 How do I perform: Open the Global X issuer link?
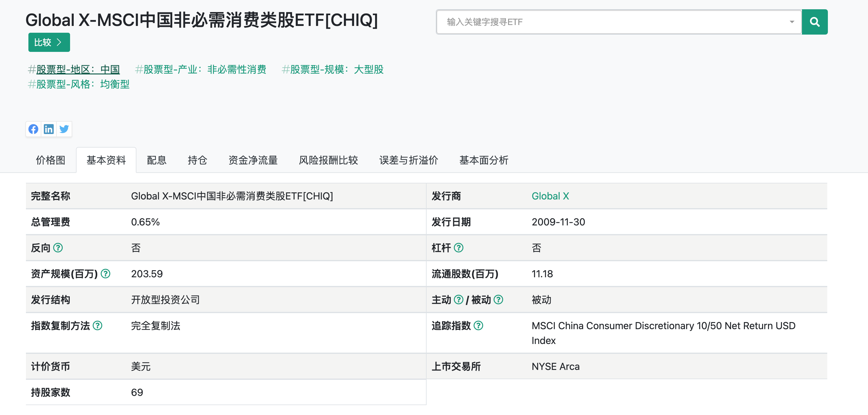(550, 196)
